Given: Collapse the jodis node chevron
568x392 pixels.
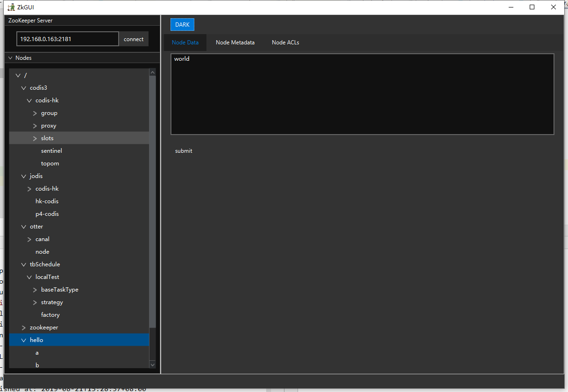Looking at the screenshot, I should (24, 176).
